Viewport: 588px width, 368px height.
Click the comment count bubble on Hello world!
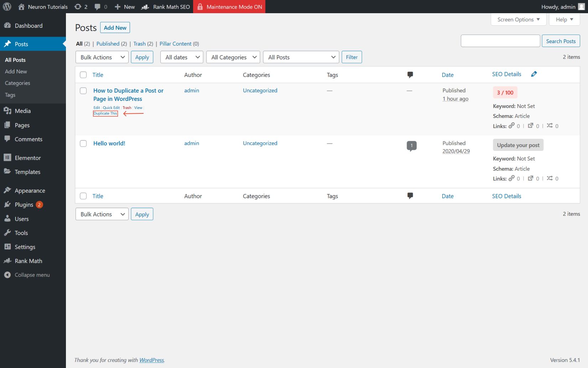412,145
